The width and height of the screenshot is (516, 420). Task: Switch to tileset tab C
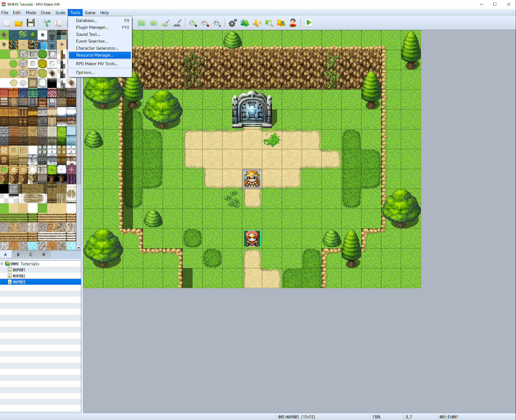tap(31, 254)
